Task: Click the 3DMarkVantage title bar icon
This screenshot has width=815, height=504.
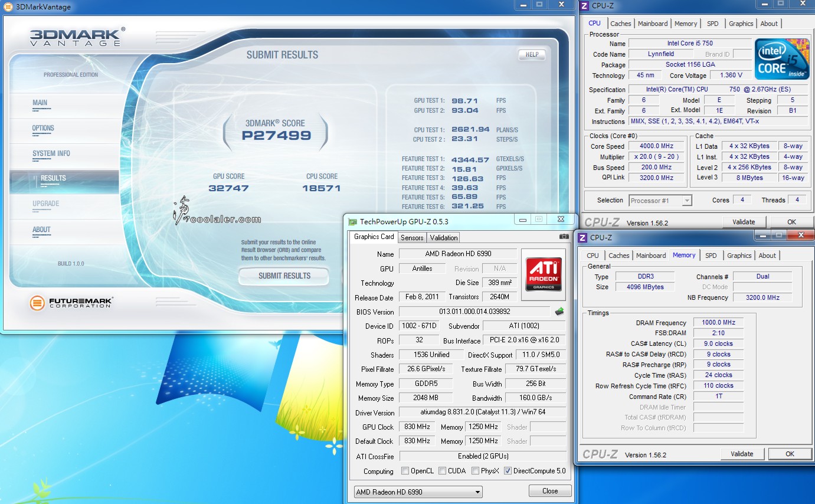Action: 7,7
